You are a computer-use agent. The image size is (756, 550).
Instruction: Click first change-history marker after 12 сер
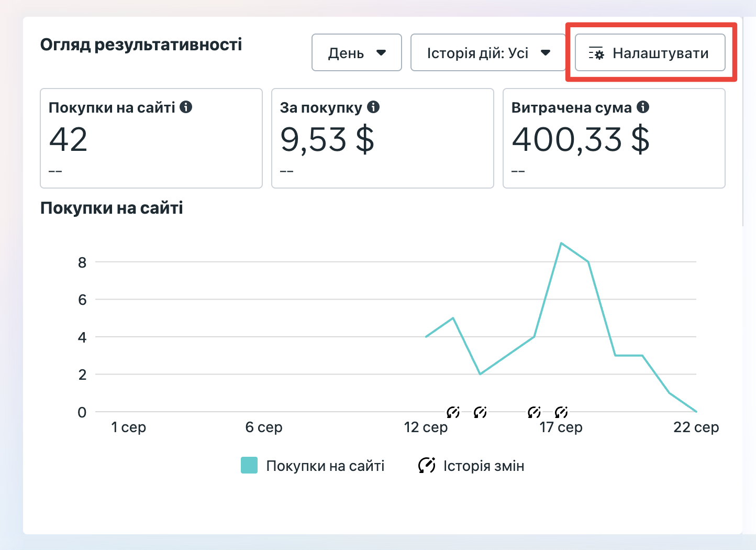(453, 412)
